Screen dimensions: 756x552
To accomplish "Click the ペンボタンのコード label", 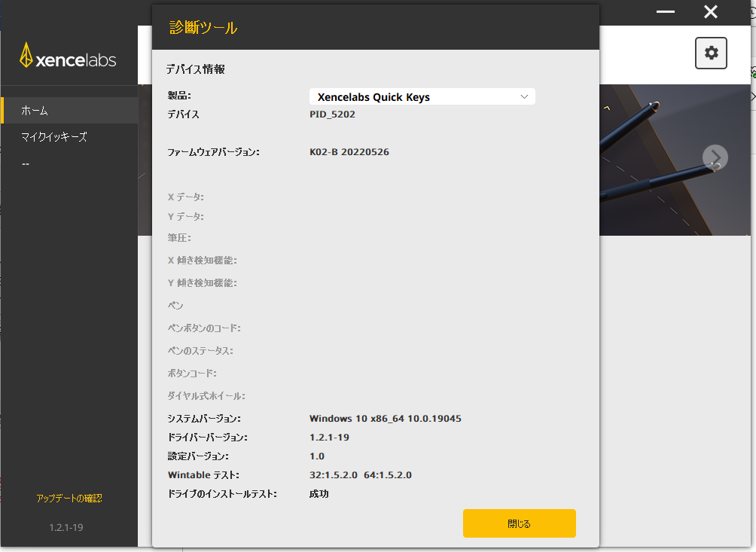I will click(x=204, y=328).
